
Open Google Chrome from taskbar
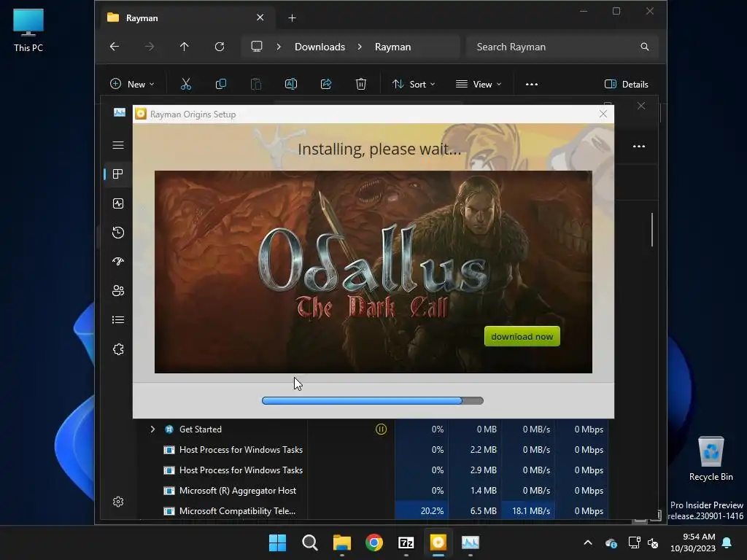click(x=374, y=542)
